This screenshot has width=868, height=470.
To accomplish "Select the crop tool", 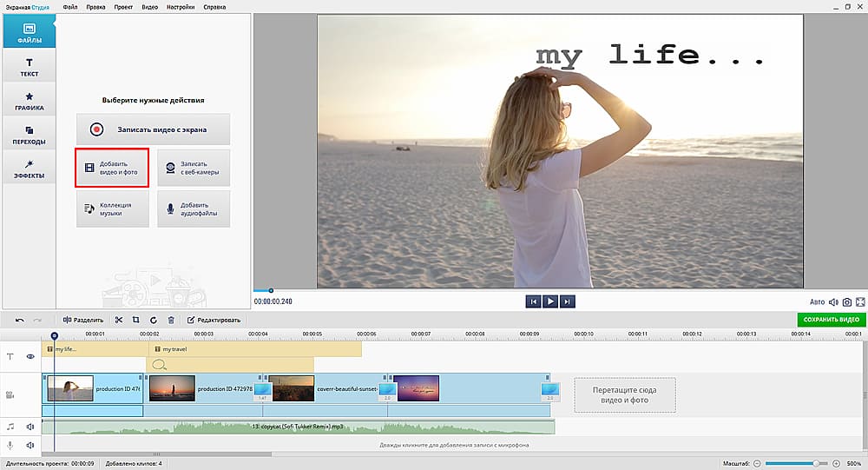I will point(135,320).
